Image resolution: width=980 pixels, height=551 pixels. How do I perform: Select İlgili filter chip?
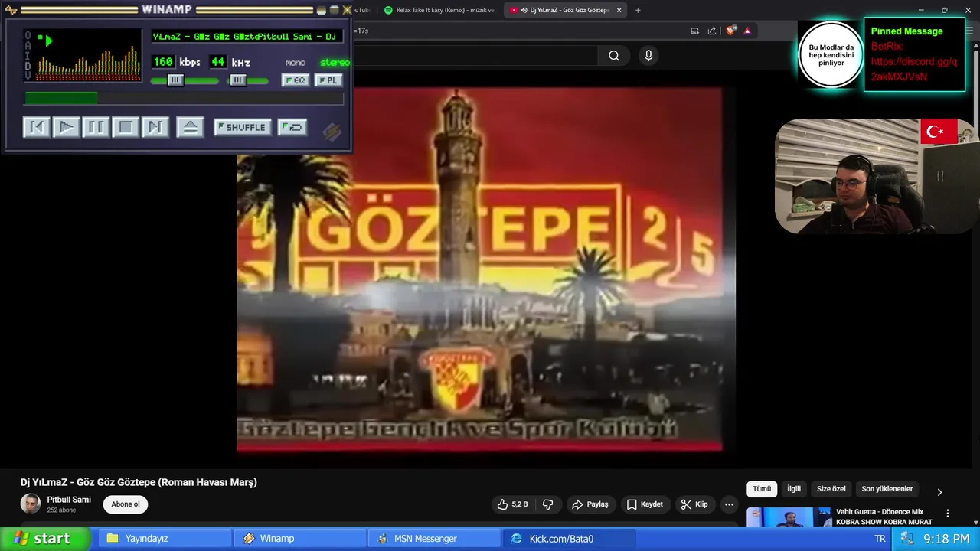pyautogui.click(x=794, y=489)
